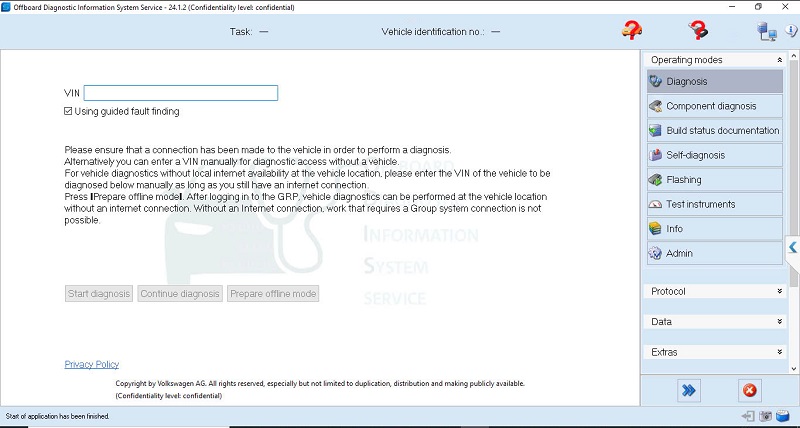The height and width of the screenshot is (428, 800).
Task: Uncheck Using guided fault finding
Action: (69, 111)
